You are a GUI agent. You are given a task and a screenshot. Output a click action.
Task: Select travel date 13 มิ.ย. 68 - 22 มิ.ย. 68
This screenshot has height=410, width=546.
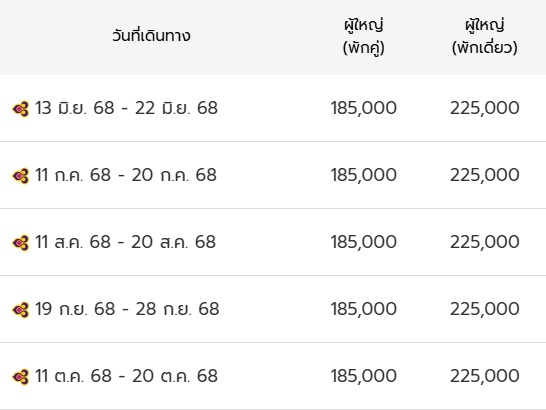point(126,108)
